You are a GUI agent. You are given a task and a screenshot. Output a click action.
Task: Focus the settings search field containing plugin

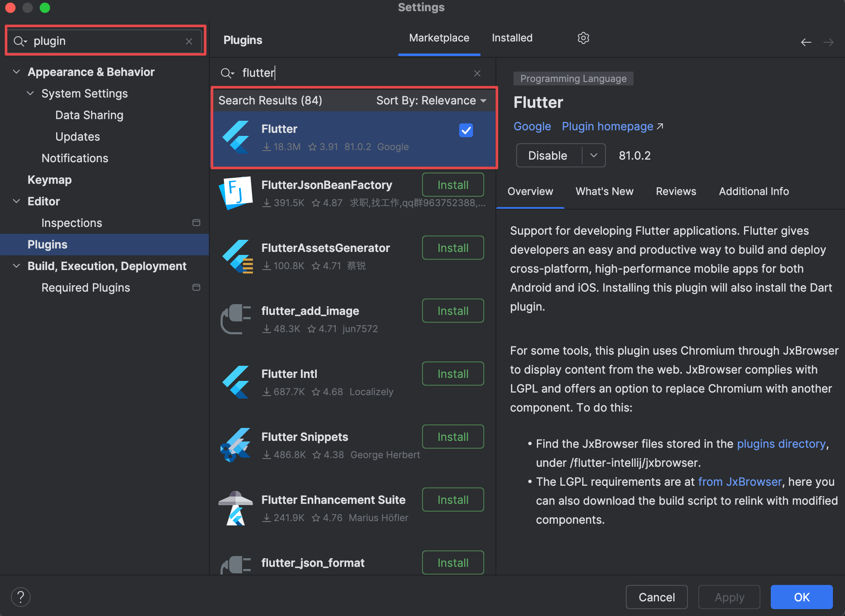pyautogui.click(x=105, y=41)
